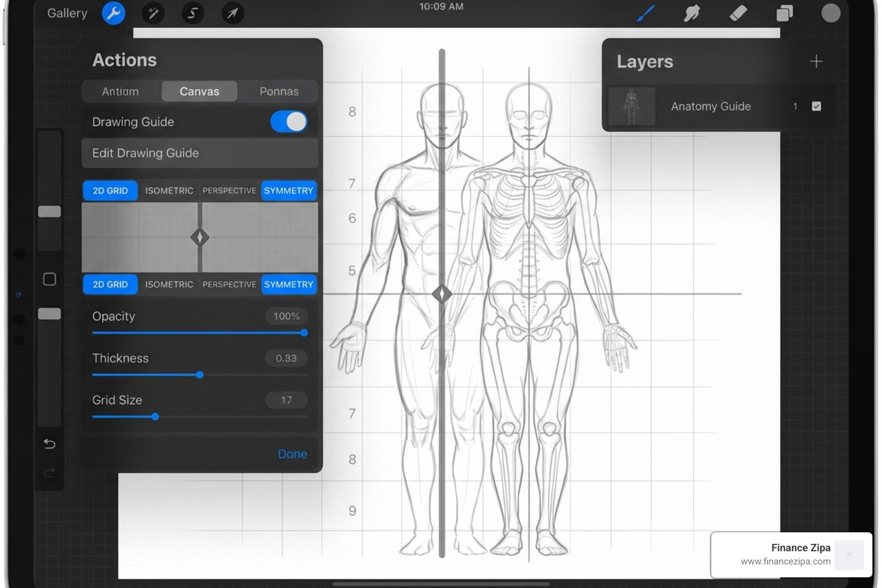Image resolution: width=882 pixels, height=588 pixels.
Task: Add a new layer with the plus button
Action: tap(816, 61)
